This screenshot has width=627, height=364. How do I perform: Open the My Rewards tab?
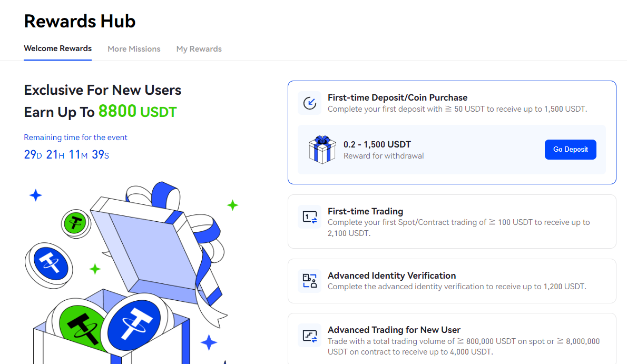point(199,48)
